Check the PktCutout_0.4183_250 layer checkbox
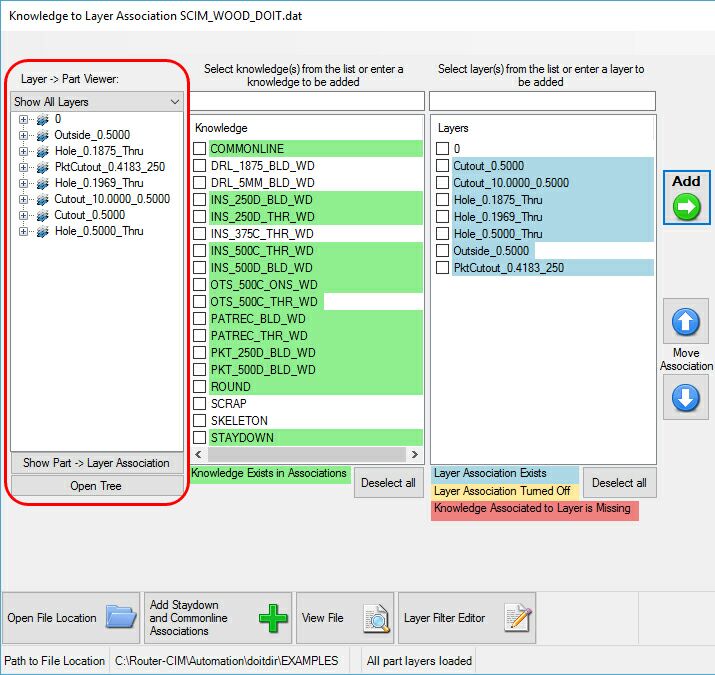The width and height of the screenshot is (715, 675). (442, 267)
